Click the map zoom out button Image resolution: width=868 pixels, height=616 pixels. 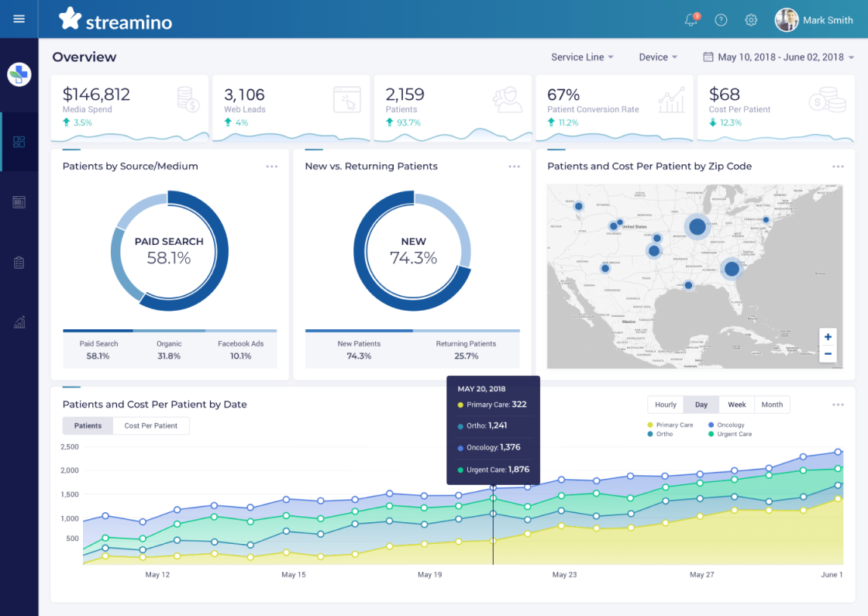pos(828,354)
